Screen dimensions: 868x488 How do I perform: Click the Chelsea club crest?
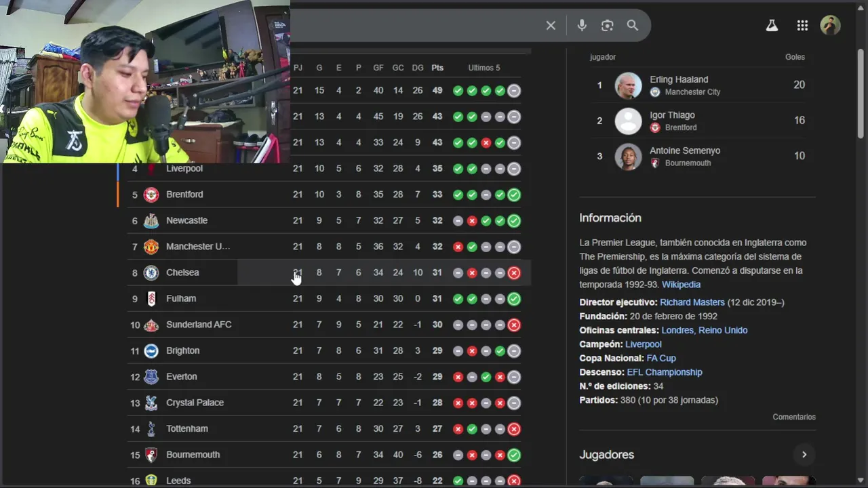(x=151, y=272)
